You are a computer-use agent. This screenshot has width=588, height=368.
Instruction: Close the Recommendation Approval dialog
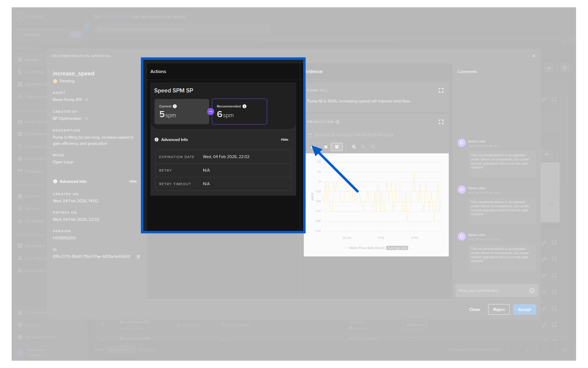(533, 56)
